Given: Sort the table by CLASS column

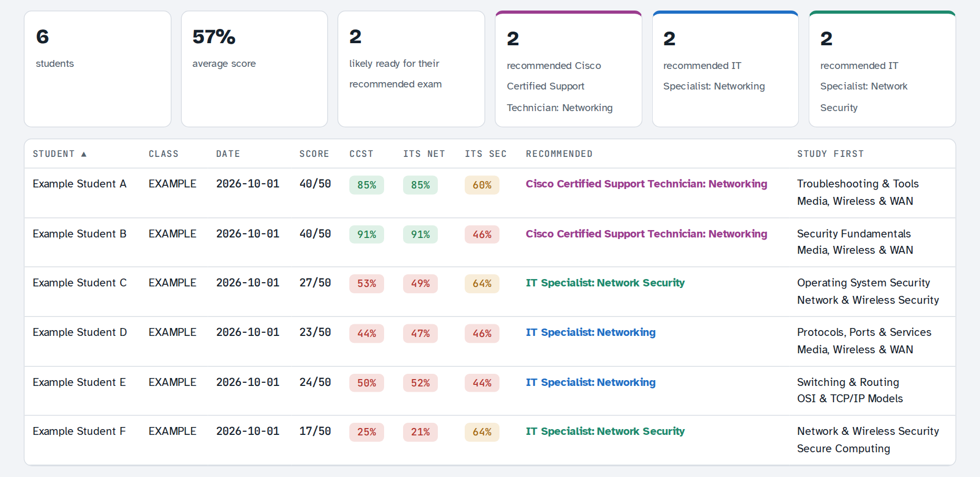Looking at the screenshot, I should [163, 154].
